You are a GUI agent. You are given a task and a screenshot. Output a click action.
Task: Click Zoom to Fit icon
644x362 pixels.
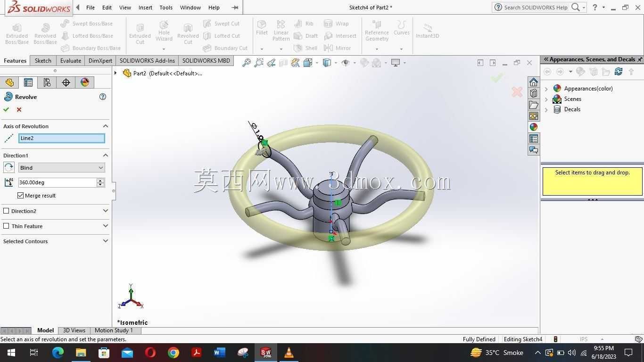point(246,63)
